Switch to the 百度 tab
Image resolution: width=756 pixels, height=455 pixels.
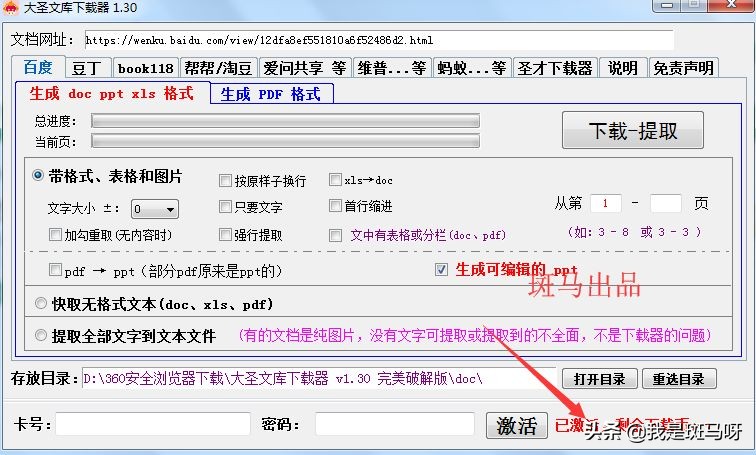pos(38,67)
